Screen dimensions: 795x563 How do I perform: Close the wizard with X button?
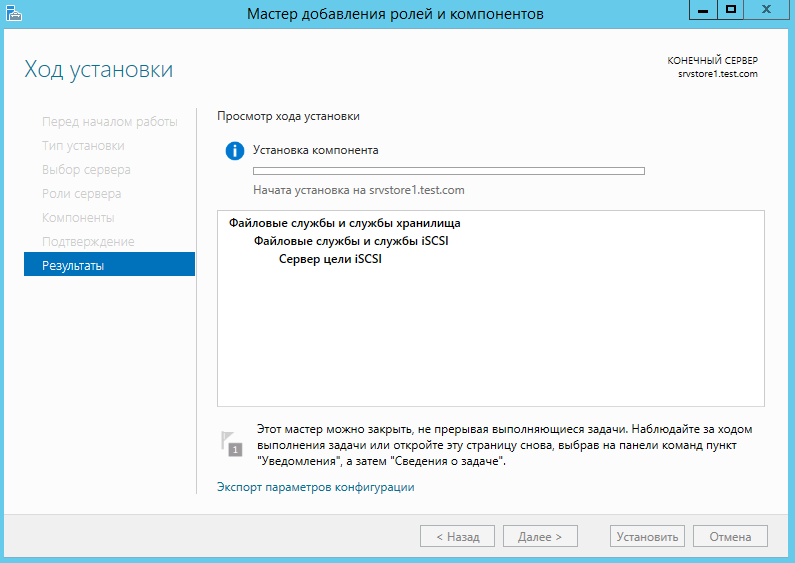(767, 9)
